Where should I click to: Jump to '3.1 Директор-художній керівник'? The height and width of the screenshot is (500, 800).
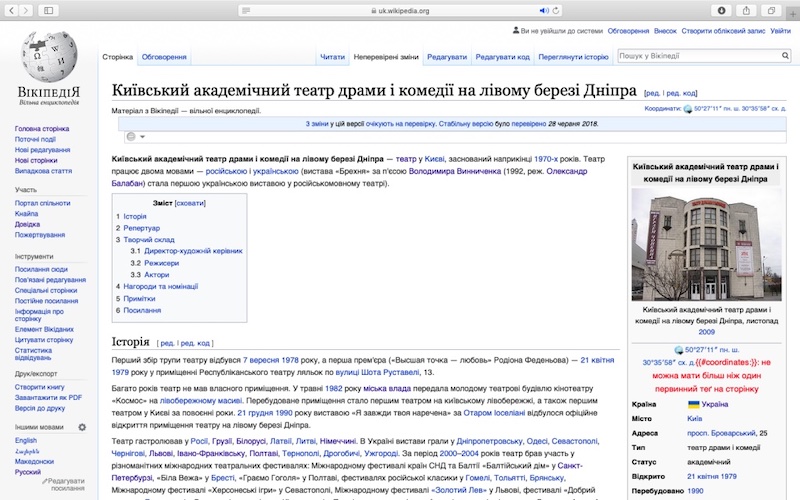pos(186,251)
